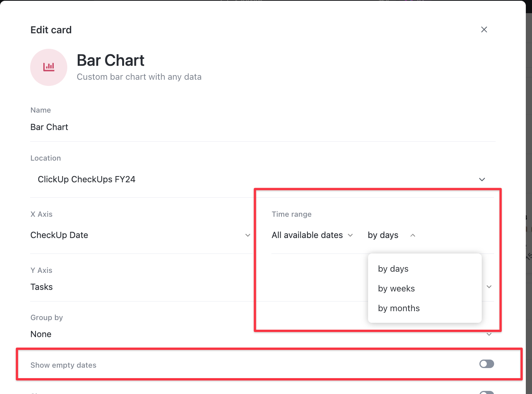Collapse the by days selector above the list
Image resolution: width=532 pixels, height=394 pixels.
383,235
